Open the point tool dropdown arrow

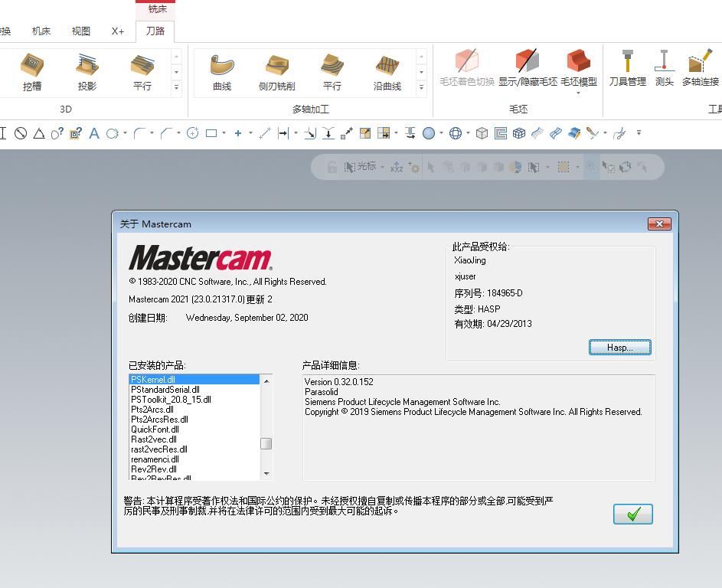(250, 133)
